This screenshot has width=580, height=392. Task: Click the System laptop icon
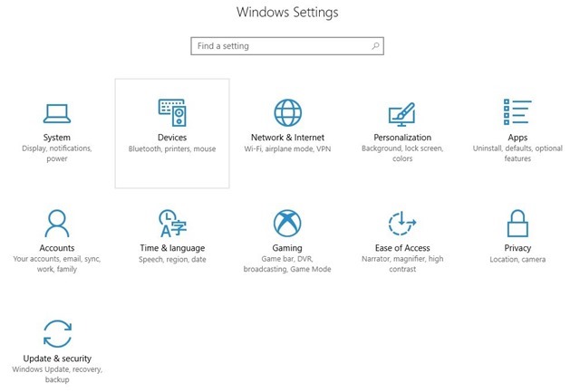(57, 112)
